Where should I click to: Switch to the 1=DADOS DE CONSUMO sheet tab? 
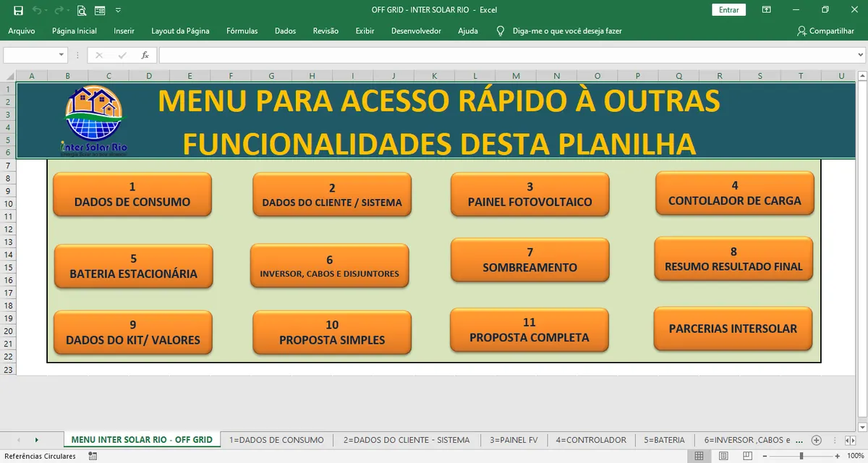276,439
